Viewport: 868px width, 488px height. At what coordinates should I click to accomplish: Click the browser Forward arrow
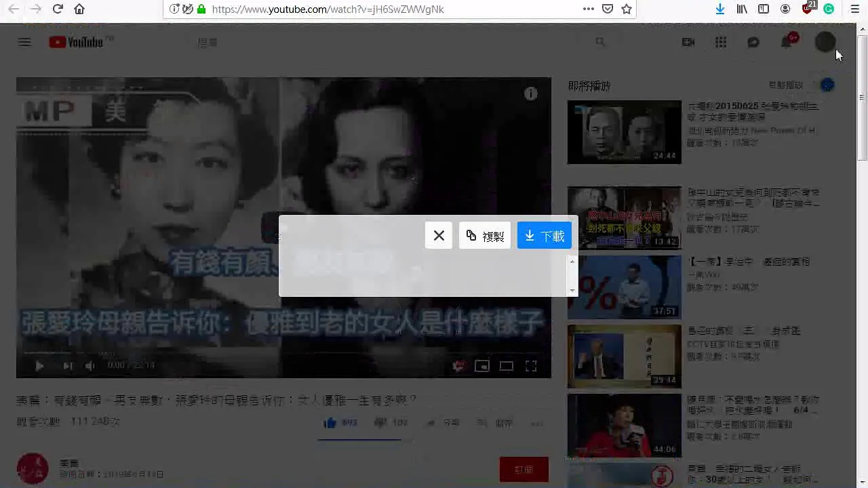[36, 9]
